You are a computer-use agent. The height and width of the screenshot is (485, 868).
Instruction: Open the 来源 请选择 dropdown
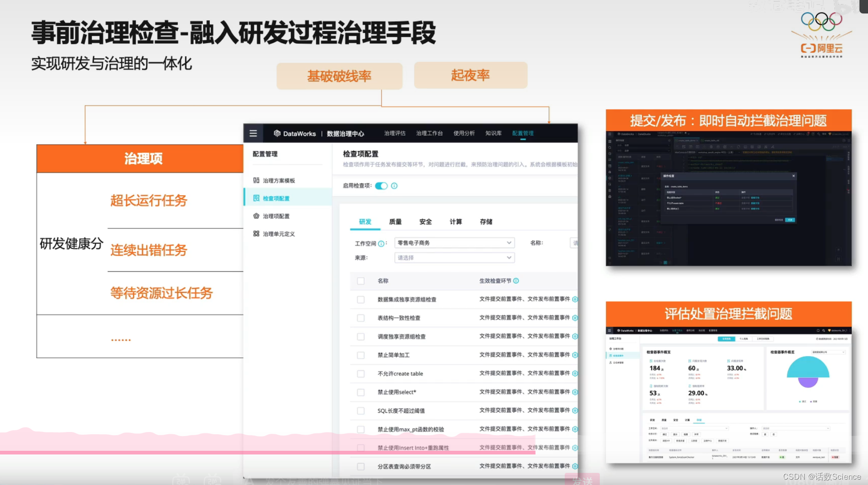(x=454, y=258)
